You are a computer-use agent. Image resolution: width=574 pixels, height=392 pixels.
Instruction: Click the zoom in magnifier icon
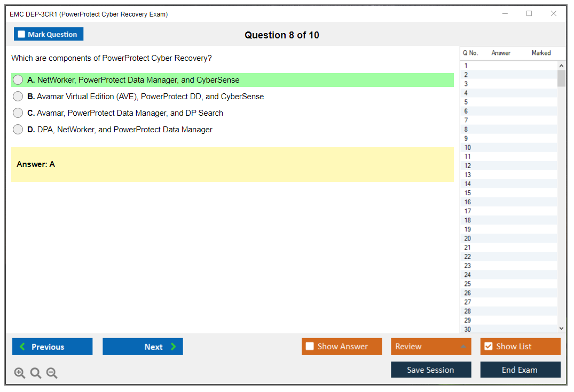(x=20, y=373)
